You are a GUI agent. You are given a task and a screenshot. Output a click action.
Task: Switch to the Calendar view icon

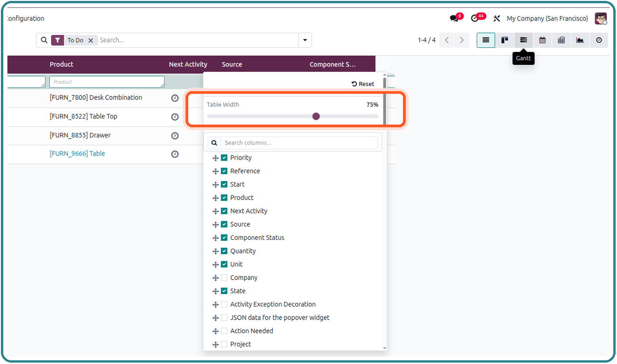pyautogui.click(x=542, y=40)
